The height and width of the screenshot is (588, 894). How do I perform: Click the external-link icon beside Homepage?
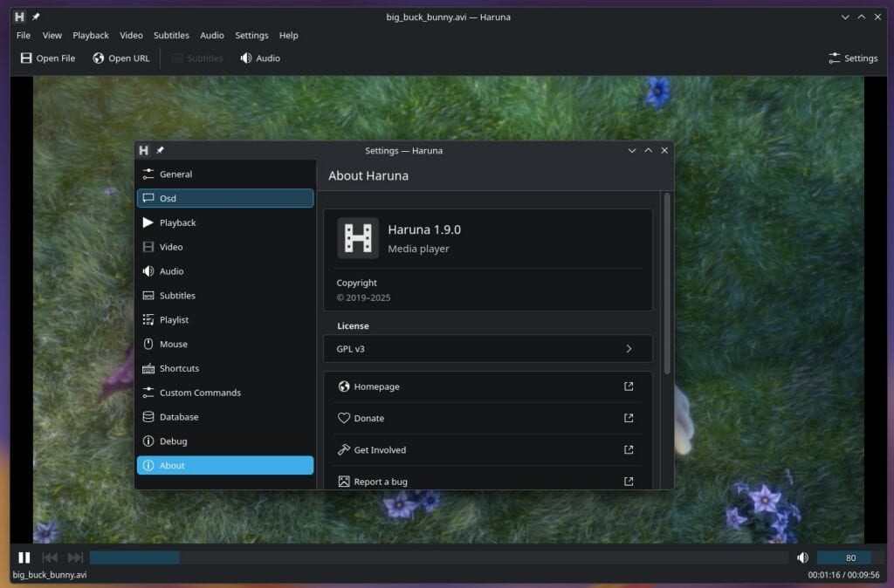[x=629, y=386]
